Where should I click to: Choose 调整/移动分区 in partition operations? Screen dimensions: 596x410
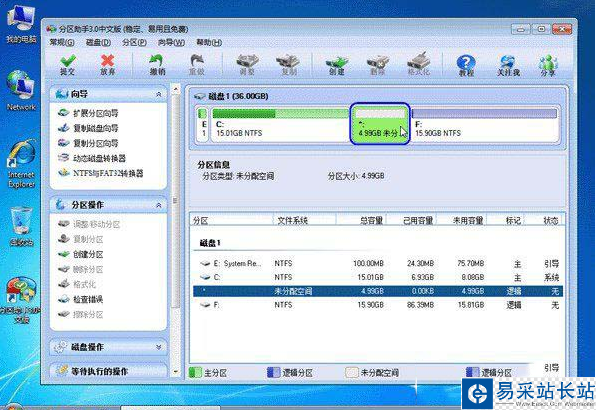click(x=89, y=224)
